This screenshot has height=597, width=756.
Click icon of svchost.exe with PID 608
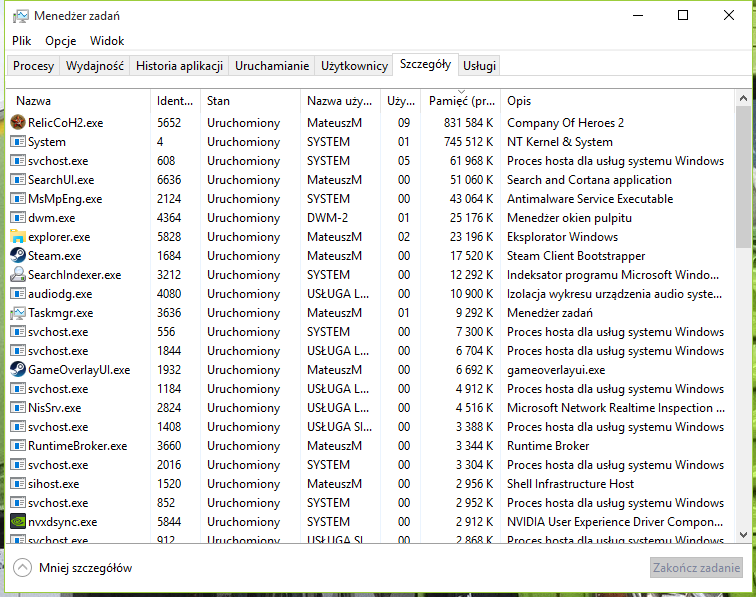point(18,161)
